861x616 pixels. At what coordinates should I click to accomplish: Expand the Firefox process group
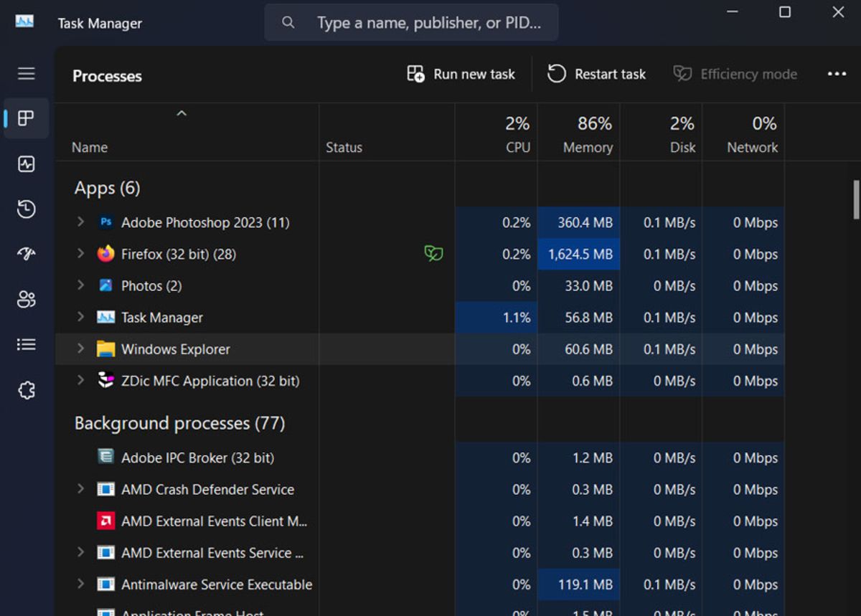(80, 254)
